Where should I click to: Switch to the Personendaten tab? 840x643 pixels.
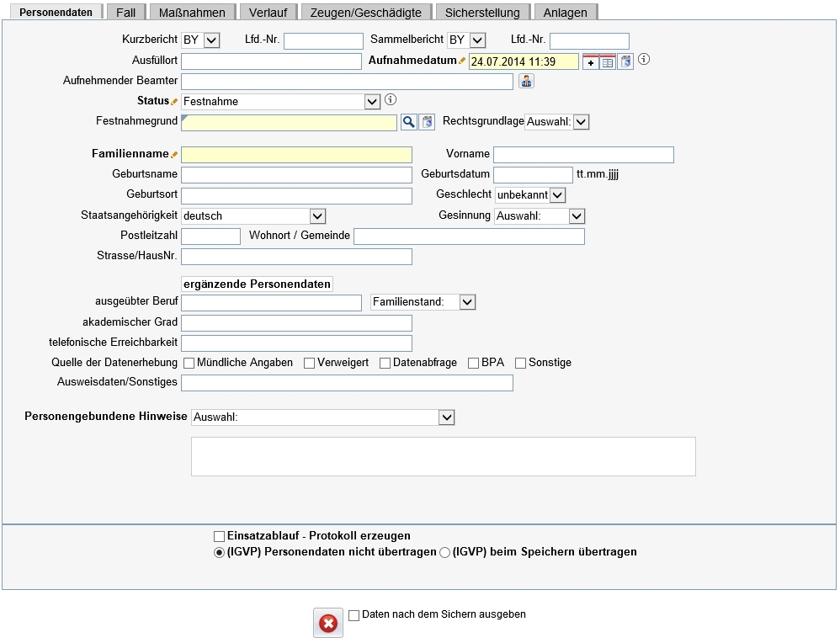coord(56,13)
